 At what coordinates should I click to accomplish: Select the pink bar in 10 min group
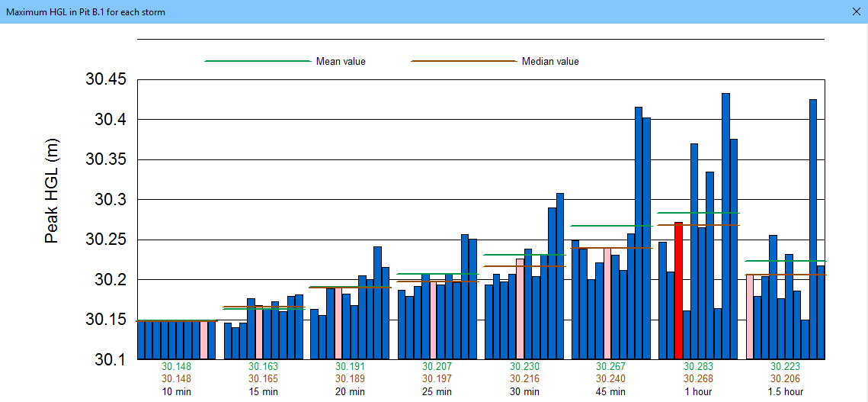[x=203, y=340]
